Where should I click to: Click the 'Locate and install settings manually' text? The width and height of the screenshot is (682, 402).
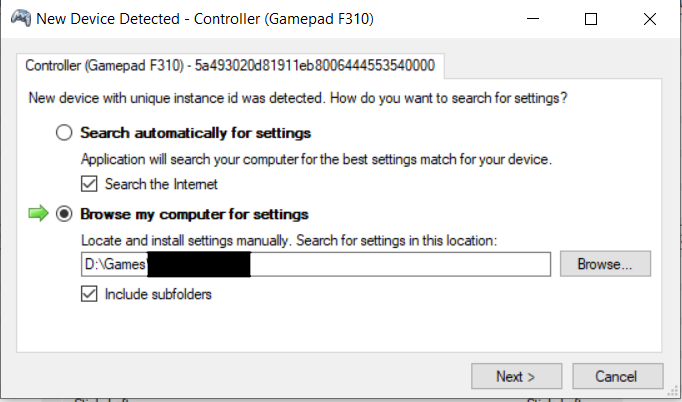coord(288,241)
